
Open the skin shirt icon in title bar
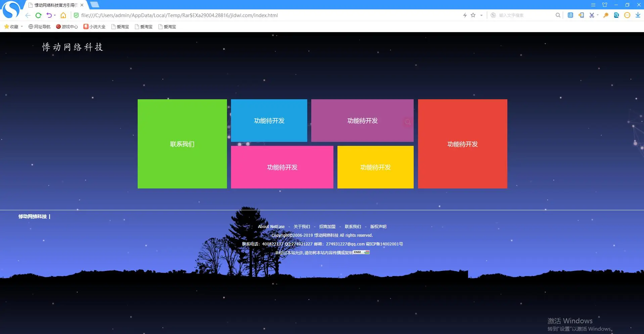(x=605, y=5)
